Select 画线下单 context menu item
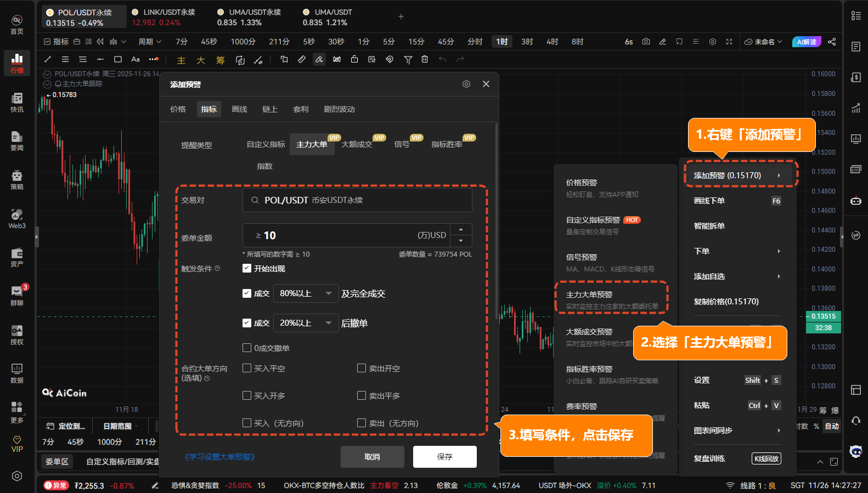Image resolution: width=868 pixels, height=493 pixels. tap(737, 201)
